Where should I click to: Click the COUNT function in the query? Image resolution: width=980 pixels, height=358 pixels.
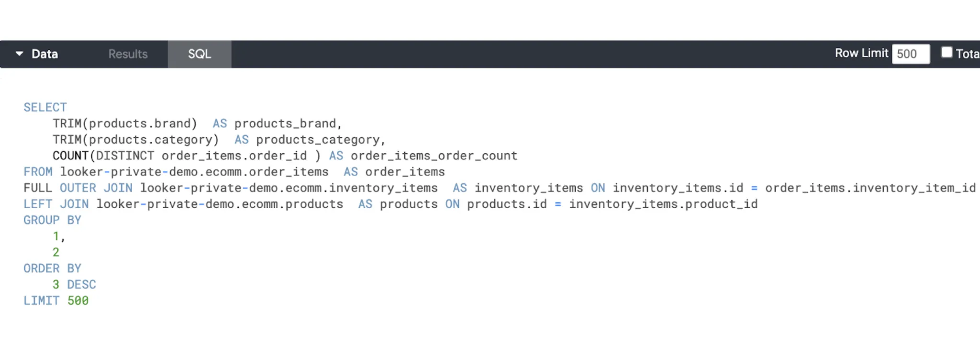pyautogui.click(x=70, y=156)
